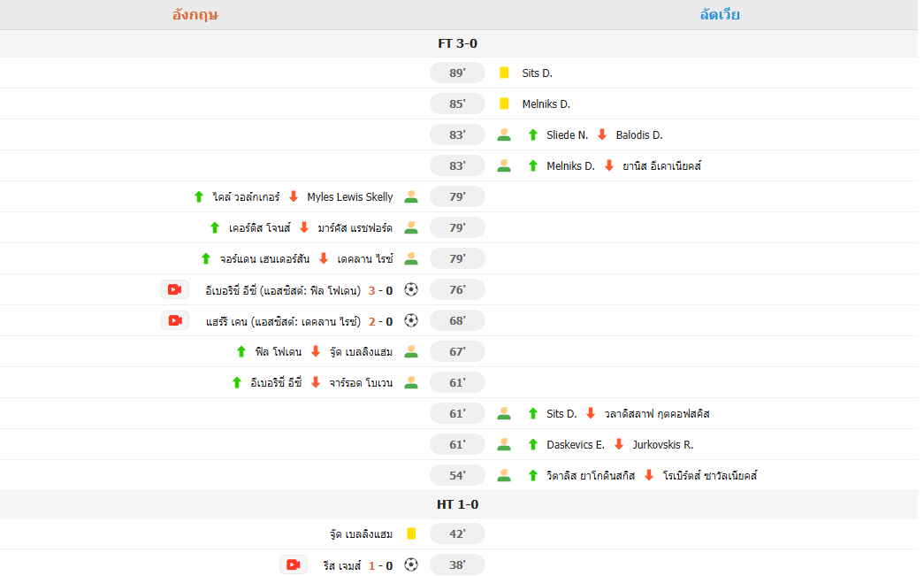Viewport: 924px width, 576px height.
Task: Click the 89' minute marker
Action: (x=457, y=73)
